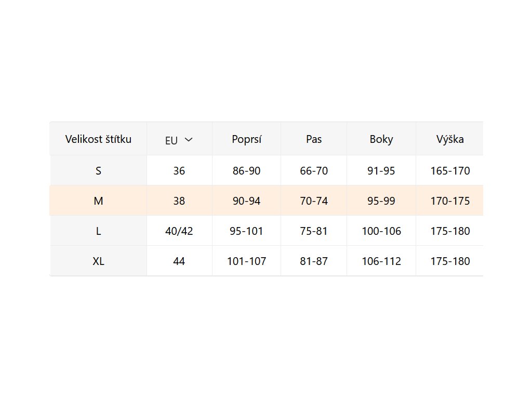Click the 40/42 EU size cell
532x399 pixels.
coord(179,231)
